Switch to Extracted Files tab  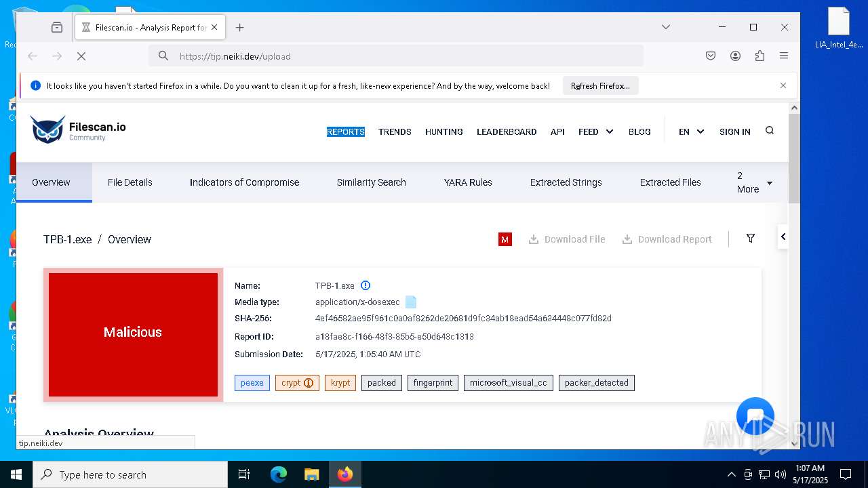point(670,182)
